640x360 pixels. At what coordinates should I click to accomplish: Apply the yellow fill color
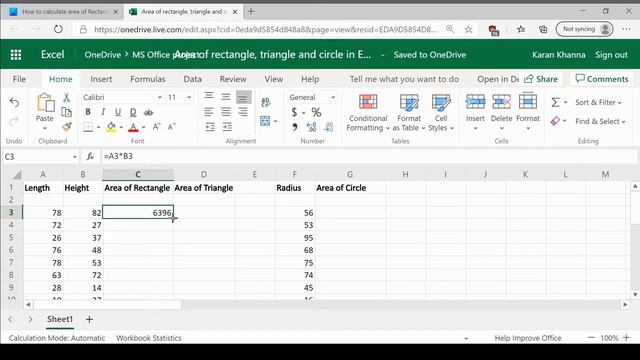pos(111,127)
